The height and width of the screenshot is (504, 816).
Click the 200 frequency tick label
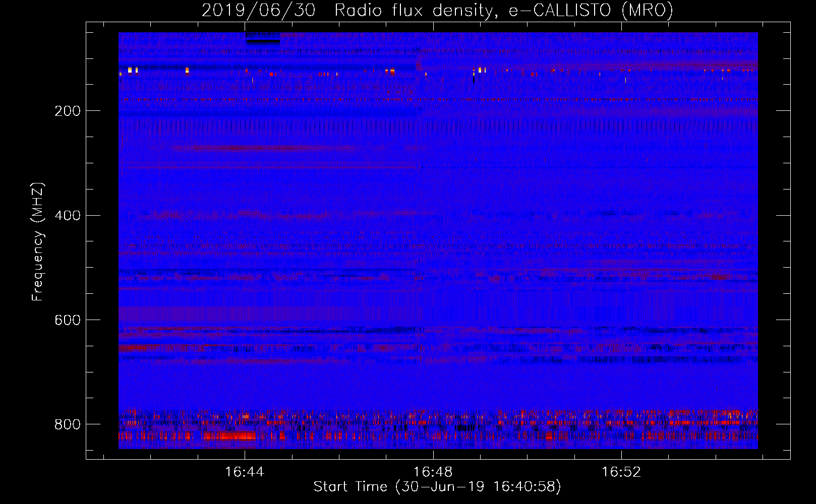coord(68,111)
